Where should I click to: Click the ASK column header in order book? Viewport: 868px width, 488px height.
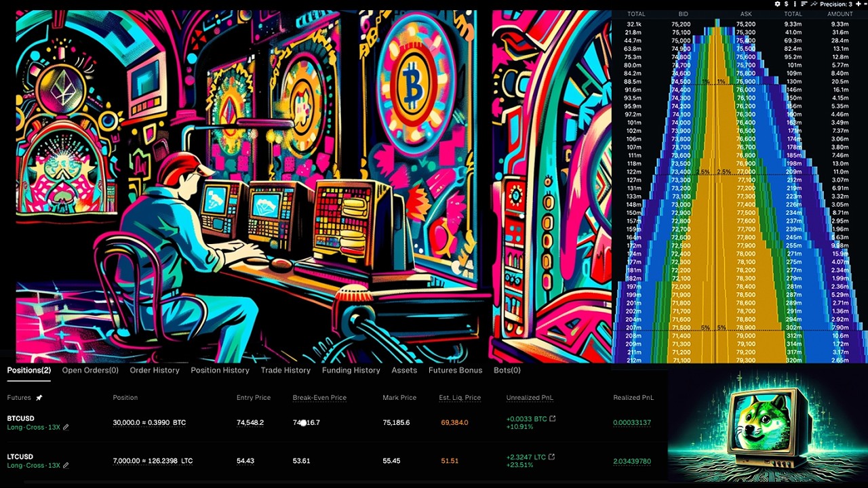click(746, 14)
